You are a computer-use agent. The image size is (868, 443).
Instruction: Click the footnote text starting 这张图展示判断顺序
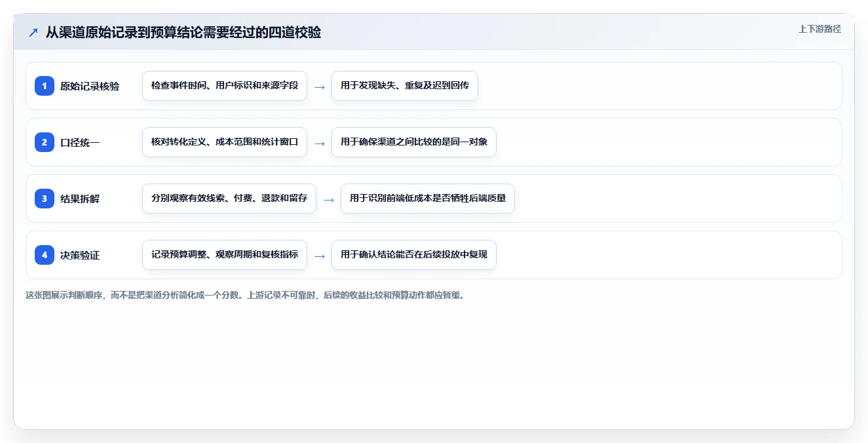[245, 295]
